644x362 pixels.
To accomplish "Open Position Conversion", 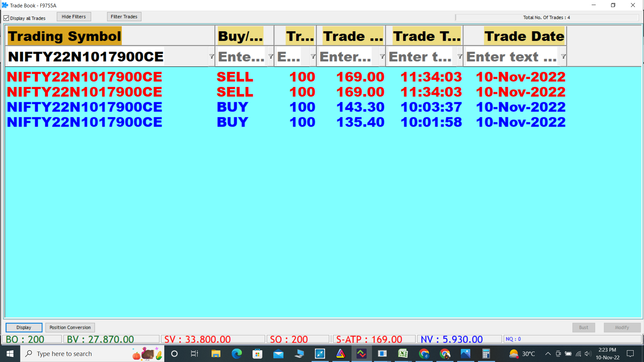I will click(x=70, y=327).
